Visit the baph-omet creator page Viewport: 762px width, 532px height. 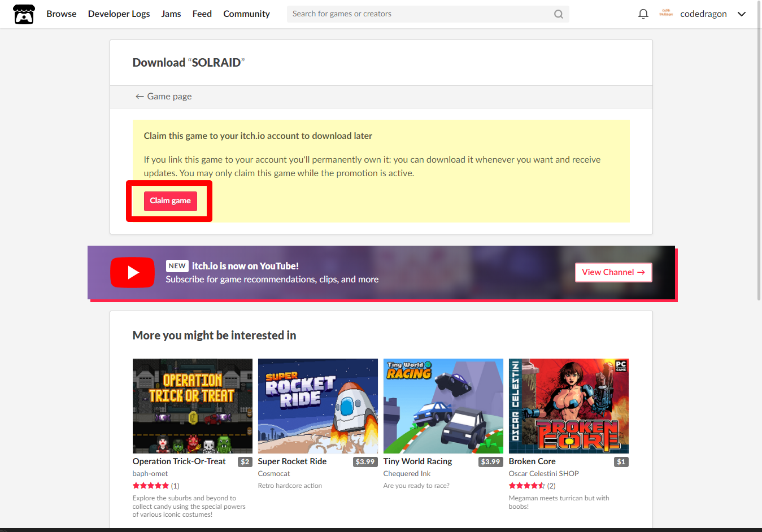pyautogui.click(x=150, y=474)
